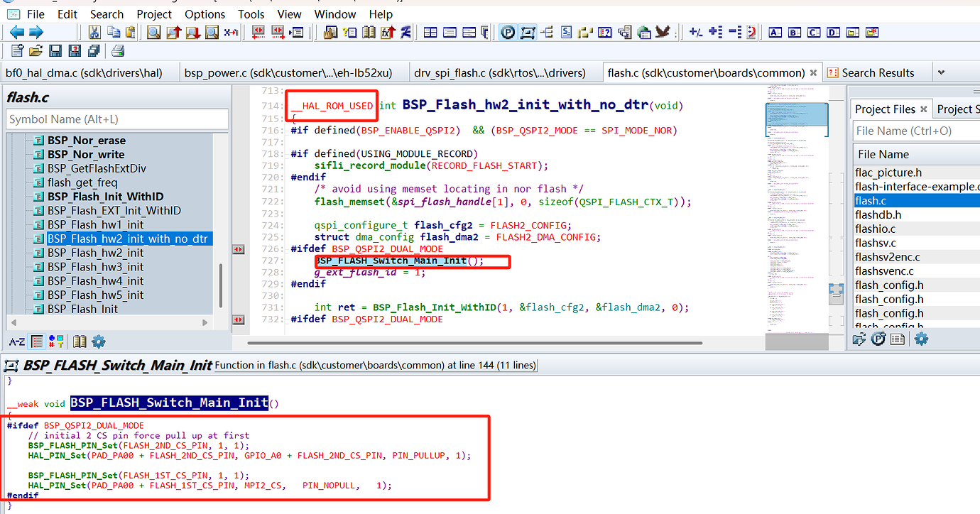Click the Print icon in toolbar
Image resolution: width=980 pixels, height=514 pixels.
(x=118, y=51)
